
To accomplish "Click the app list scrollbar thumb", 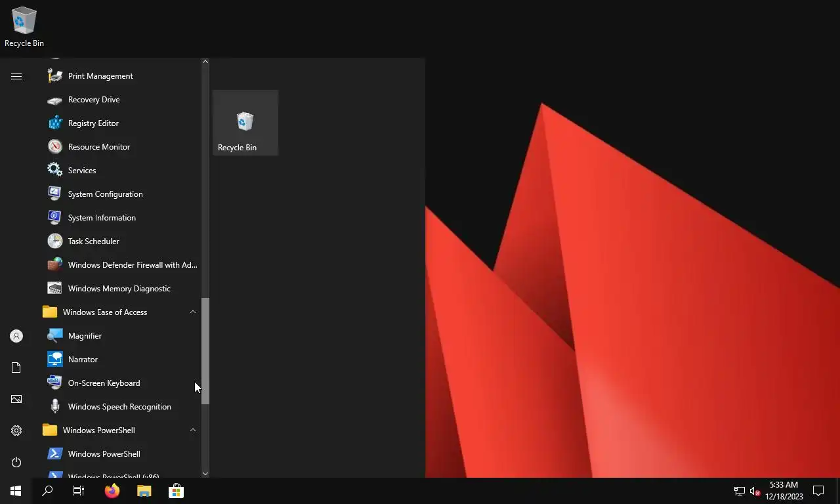I will [205, 351].
